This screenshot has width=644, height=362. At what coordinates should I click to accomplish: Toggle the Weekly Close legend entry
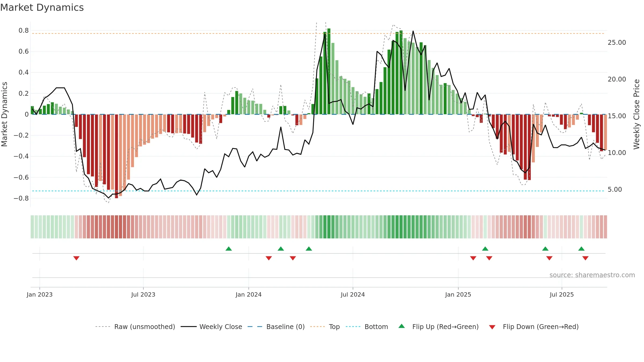click(211, 327)
